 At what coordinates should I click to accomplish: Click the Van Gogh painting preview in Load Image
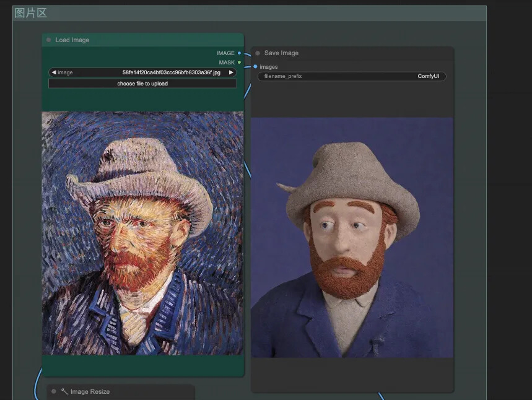[x=142, y=233]
